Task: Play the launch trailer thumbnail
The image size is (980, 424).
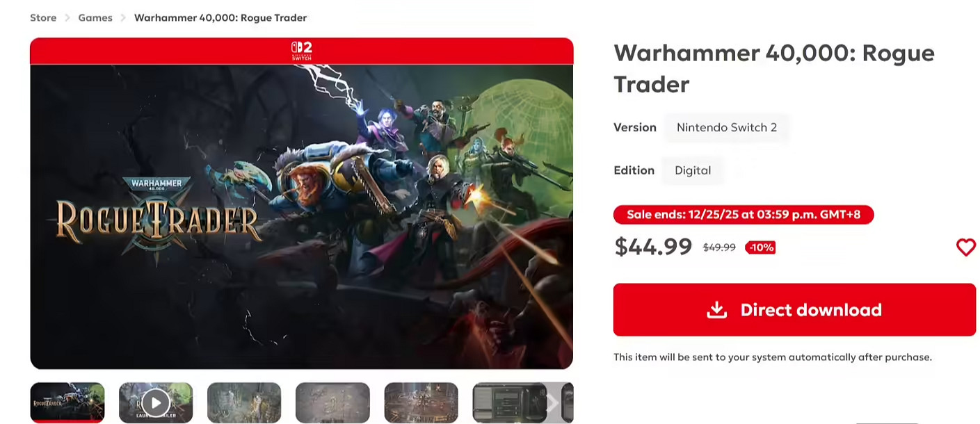Action: click(156, 402)
